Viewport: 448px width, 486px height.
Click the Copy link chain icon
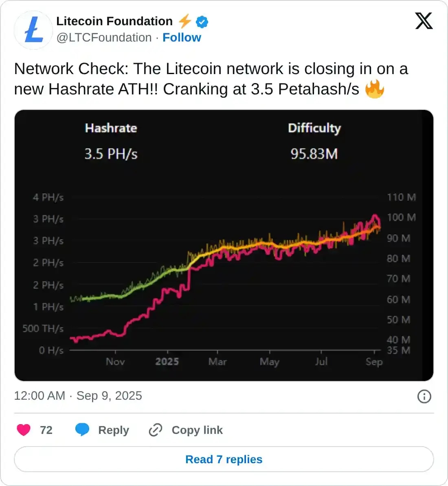155,430
